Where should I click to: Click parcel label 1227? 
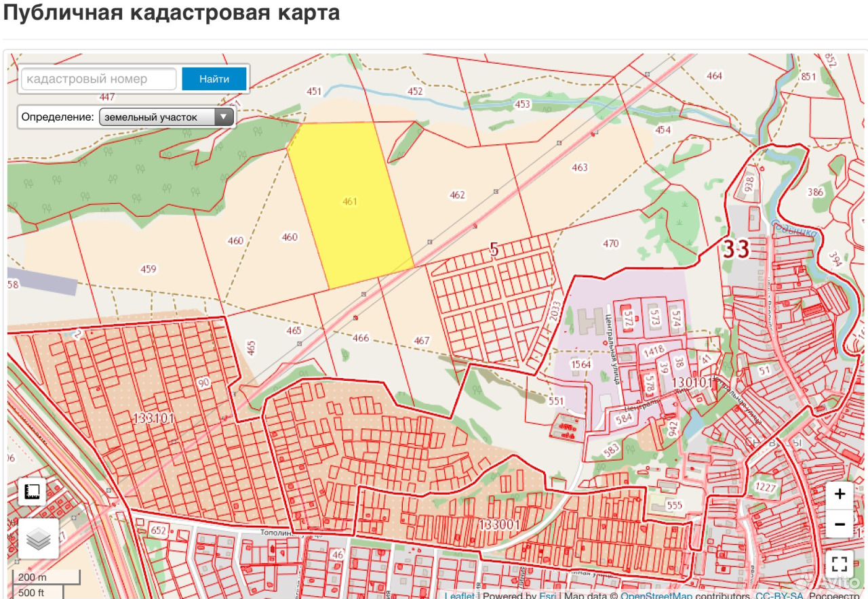[x=765, y=487]
